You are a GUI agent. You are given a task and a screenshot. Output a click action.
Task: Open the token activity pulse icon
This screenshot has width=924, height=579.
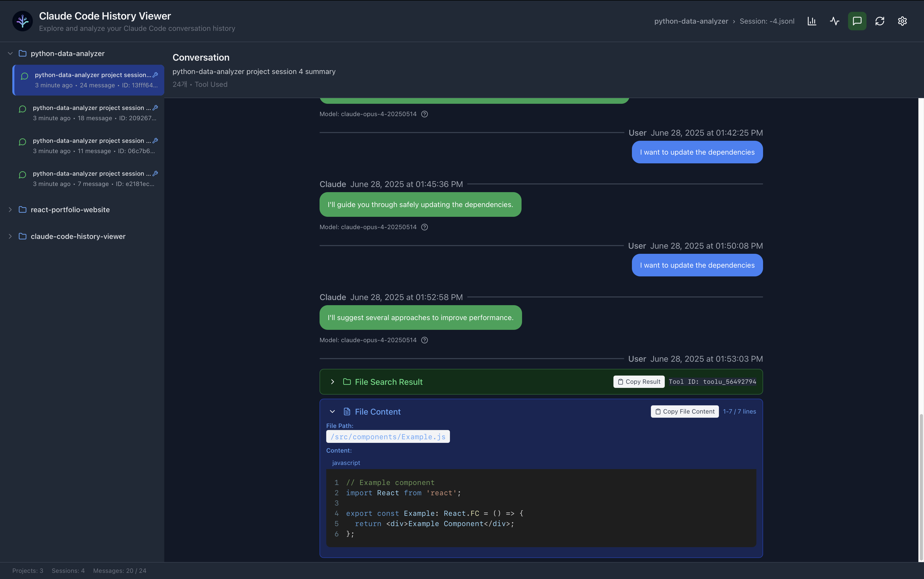click(x=834, y=21)
